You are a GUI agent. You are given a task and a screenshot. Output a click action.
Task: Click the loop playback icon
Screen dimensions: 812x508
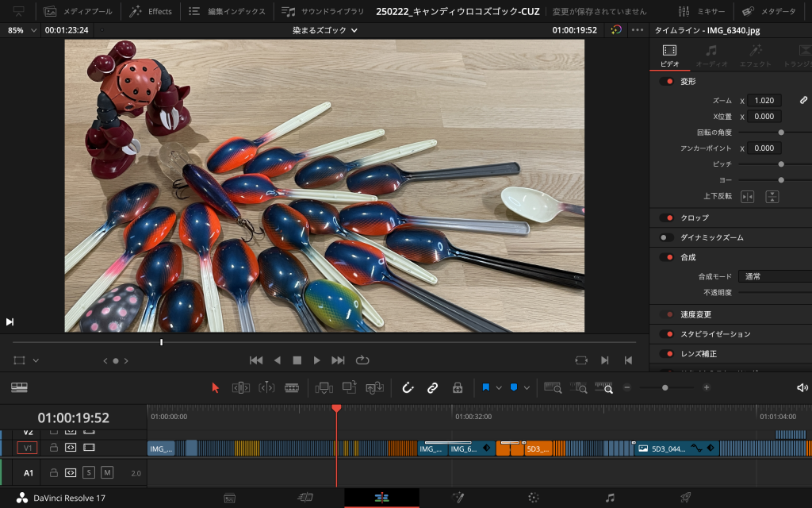coord(362,360)
